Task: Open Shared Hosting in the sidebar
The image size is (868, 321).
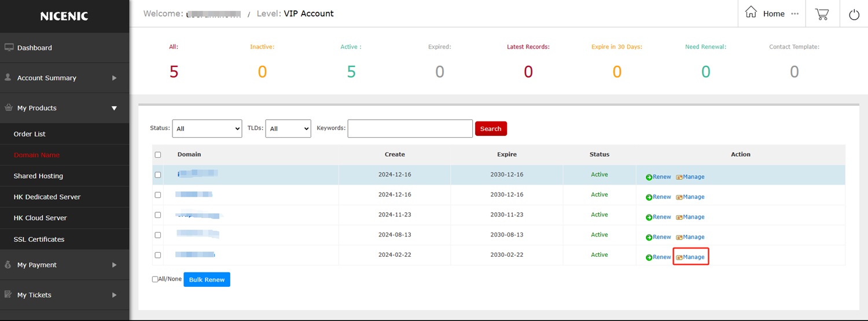Action: (x=38, y=176)
